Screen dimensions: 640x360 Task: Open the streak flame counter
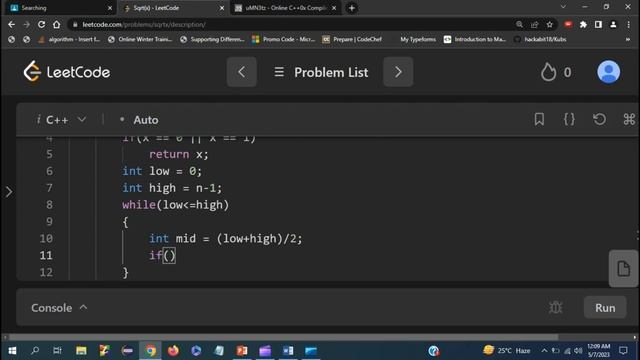coord(556,72)
